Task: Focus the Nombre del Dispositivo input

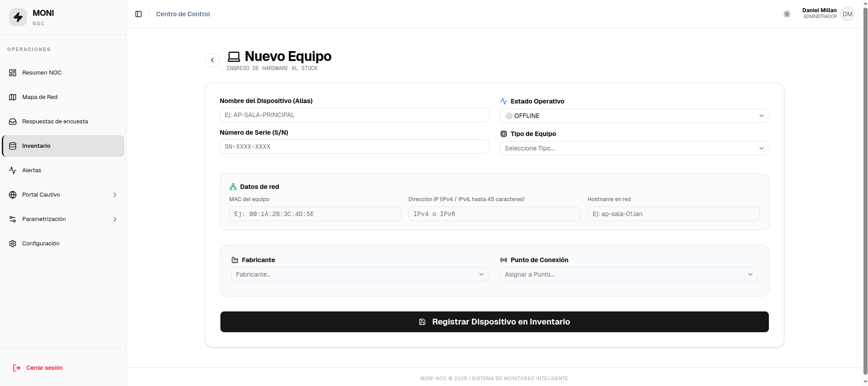Action: tap(354, 115)
